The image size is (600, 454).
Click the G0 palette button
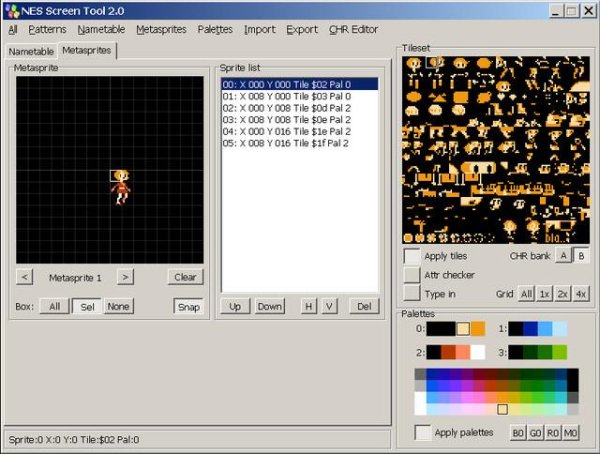535,433
